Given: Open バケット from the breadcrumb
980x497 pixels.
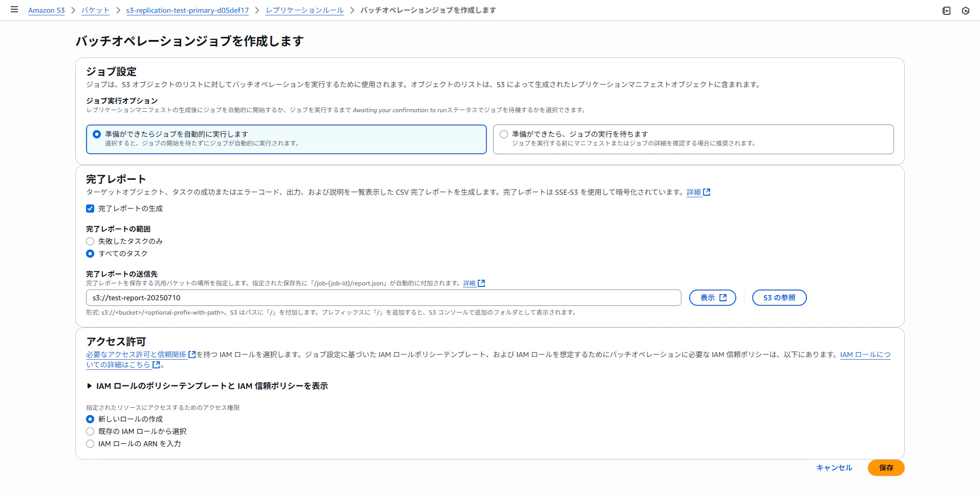Looking at the screenshot, I should [x=95, y=10].
